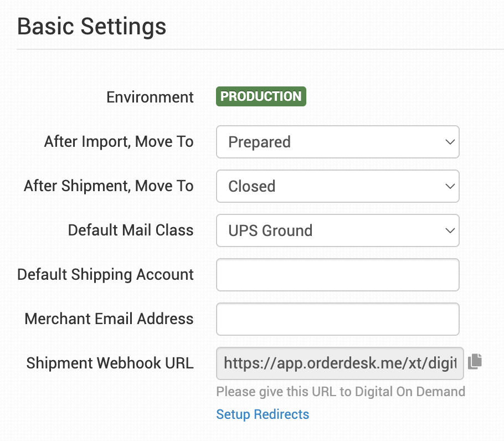Copy the Shipment Webhook URL
Screen dimensions: 504x441
475,362
